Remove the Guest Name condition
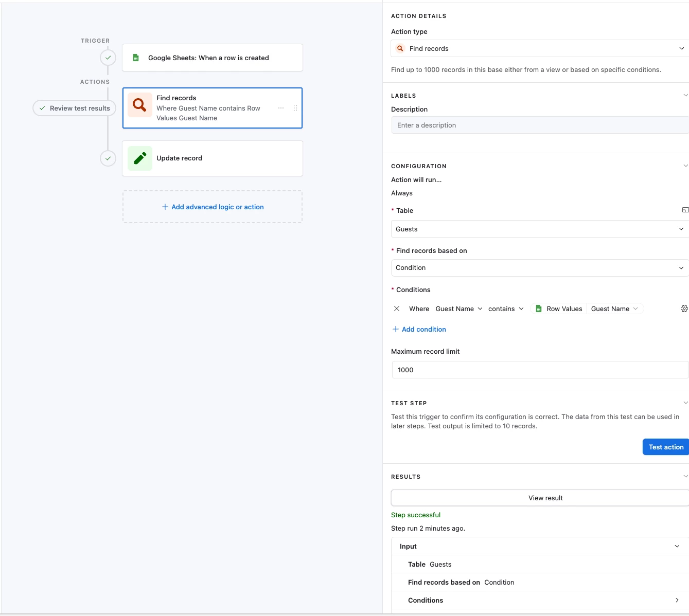Viewport: 689px width, 616px height. (397, 309)
